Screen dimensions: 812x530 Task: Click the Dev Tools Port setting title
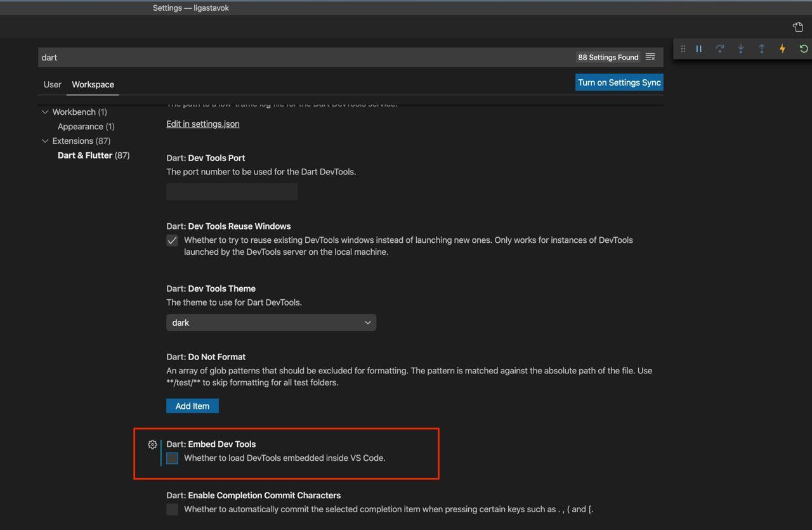pyautogui.click(x=206, y=158)
